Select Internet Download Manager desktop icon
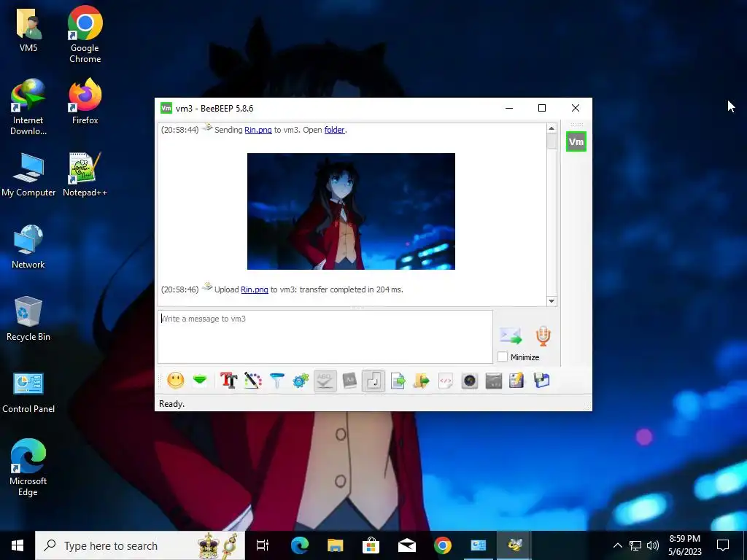Viewport: 747px width, 560px height. [x=28, y=107]
